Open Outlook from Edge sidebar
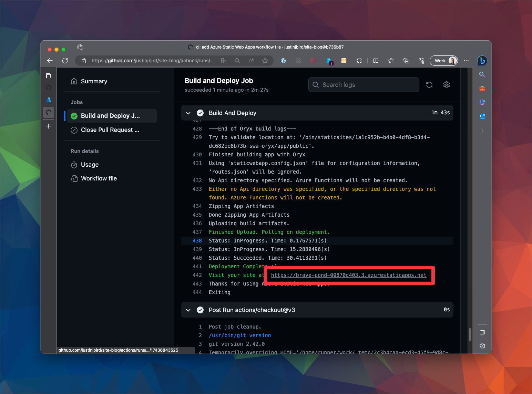 tap(482, 116)
